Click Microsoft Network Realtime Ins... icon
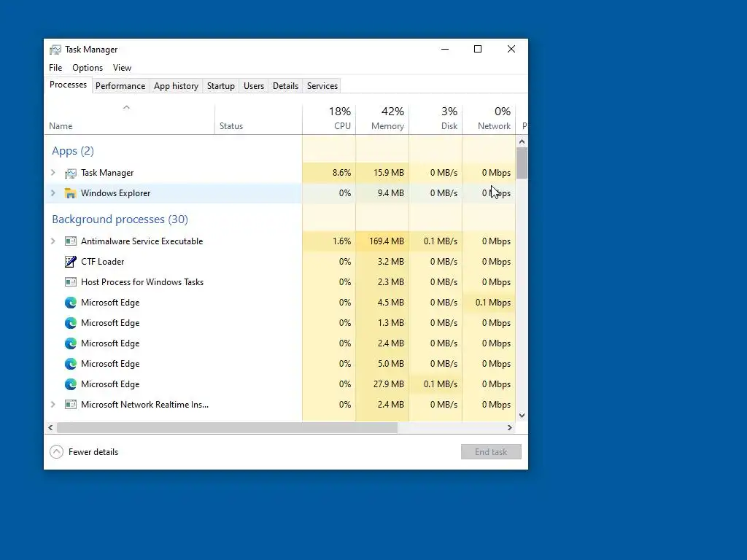Screen dimensions: 747x560 point(71,405)
